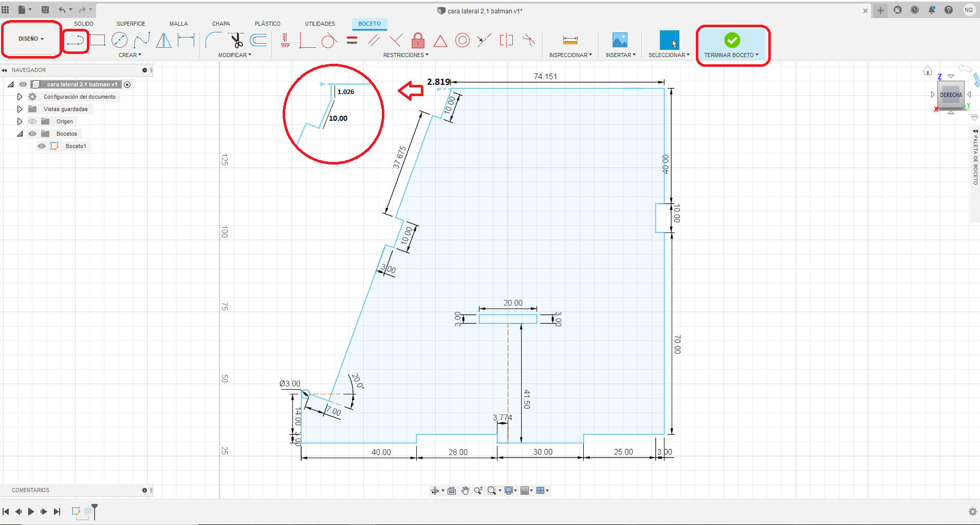Select the Fillet tool in Modificar

pos(213,40)
